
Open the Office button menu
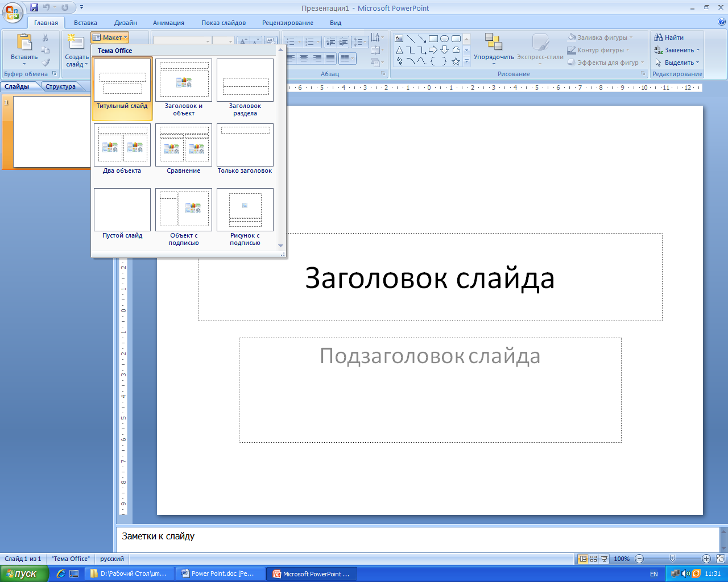pos(13,11)
